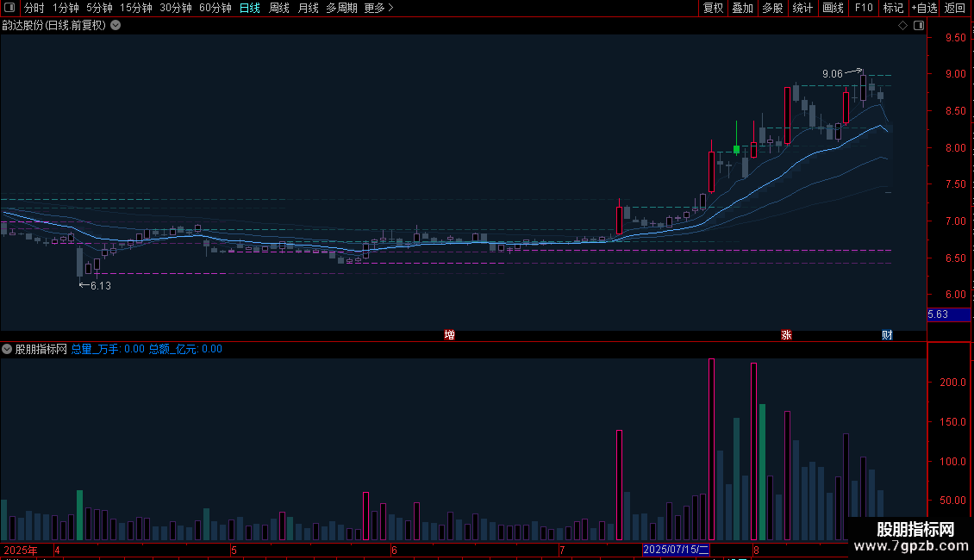
Task: Click the 叠加 overlay button
Action: [x=742, y=8]
